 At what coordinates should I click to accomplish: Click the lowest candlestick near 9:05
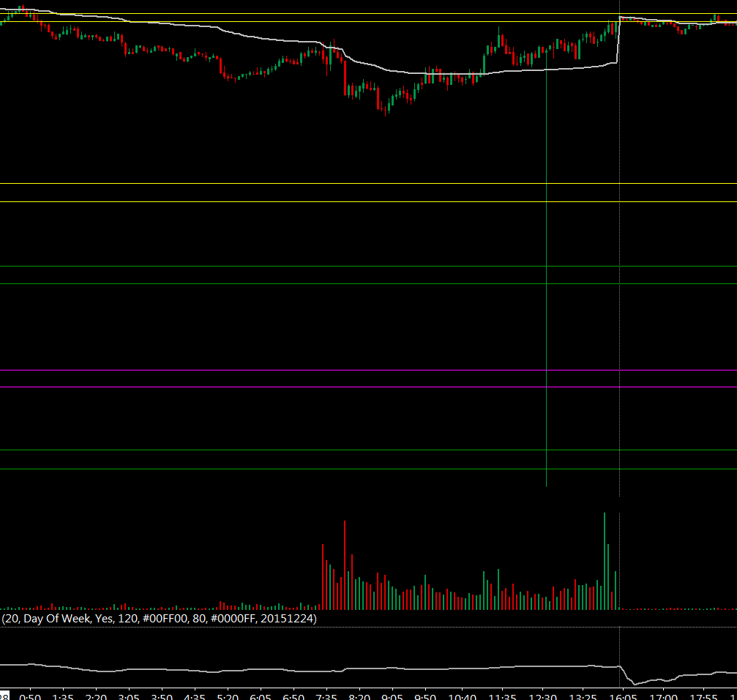(x=386, y=111)
